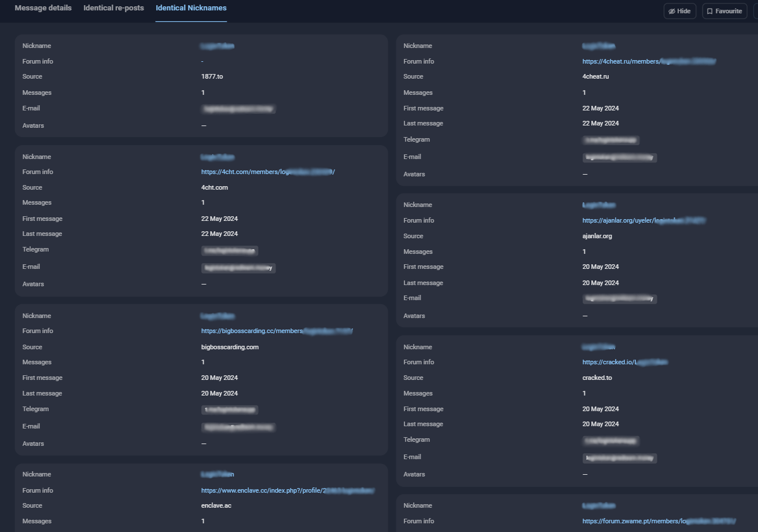Click the eye icon on the Hide button
Image resolution: width=758 pixels, height=532 pixels.
pos(672,10)
